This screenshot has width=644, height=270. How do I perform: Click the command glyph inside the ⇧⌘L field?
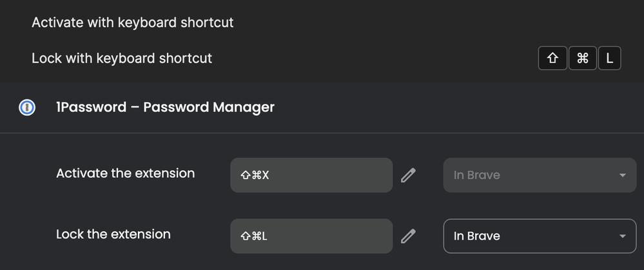255,236
